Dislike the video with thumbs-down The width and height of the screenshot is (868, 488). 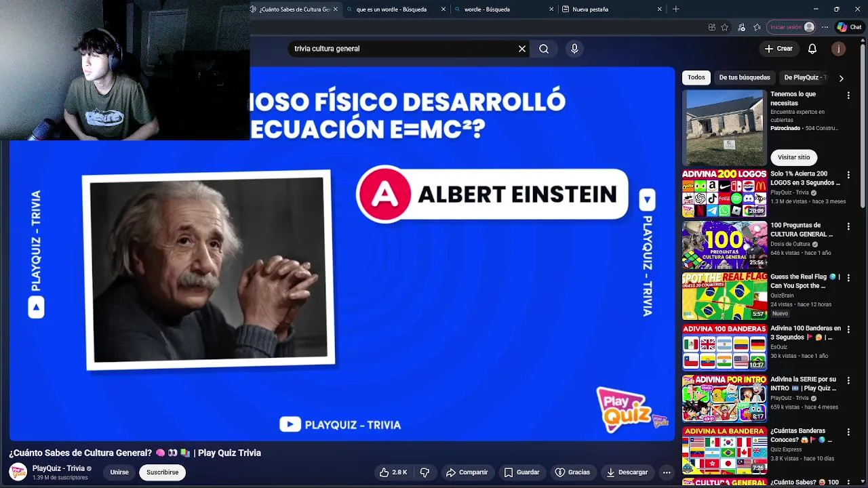(x=425, y=472)
